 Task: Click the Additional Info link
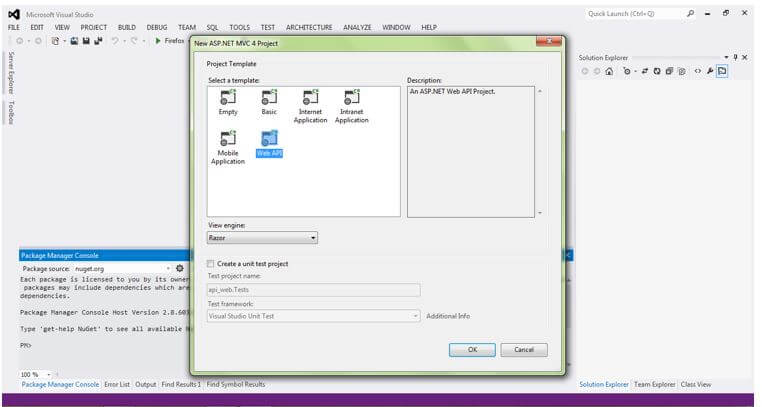coord(448,316)
